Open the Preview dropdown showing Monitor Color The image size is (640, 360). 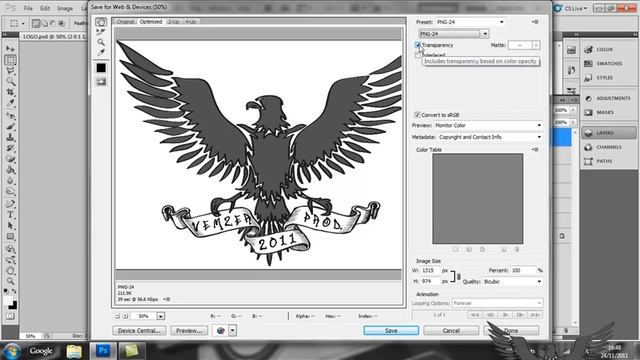pyautogui.click(x=488, y=125)
